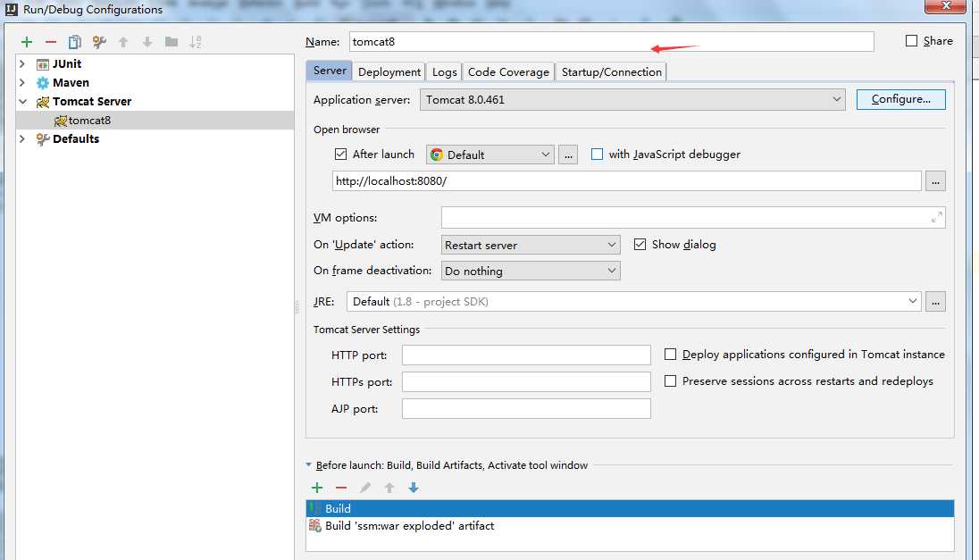Screen dimensions: 979x560
Task: Select tomcat8 configuration in tree
Action: click(155, 121)
